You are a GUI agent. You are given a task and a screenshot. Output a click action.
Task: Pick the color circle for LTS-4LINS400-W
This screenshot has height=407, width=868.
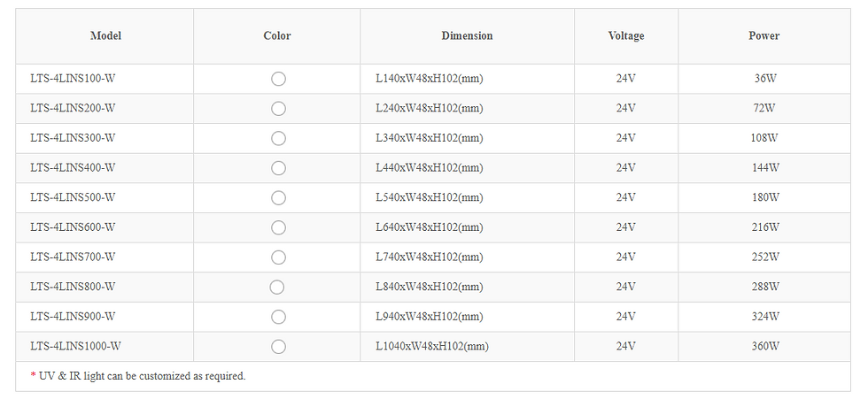coord(278,168)
